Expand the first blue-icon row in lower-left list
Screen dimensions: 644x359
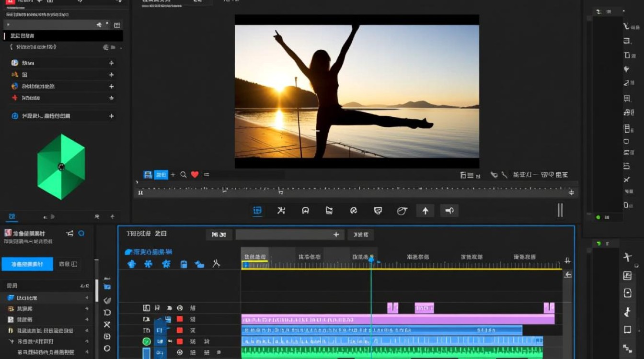(87, 298)
